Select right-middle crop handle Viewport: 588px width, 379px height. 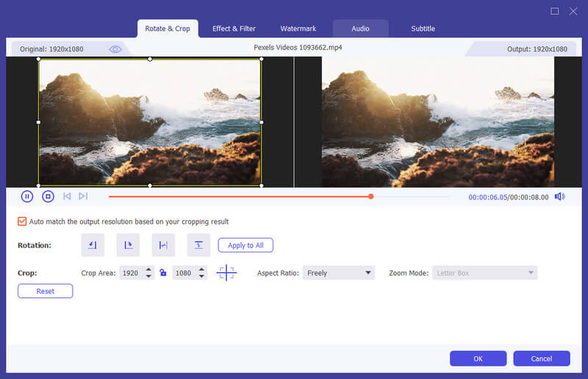pyautogui.click(x=262, y=122)
